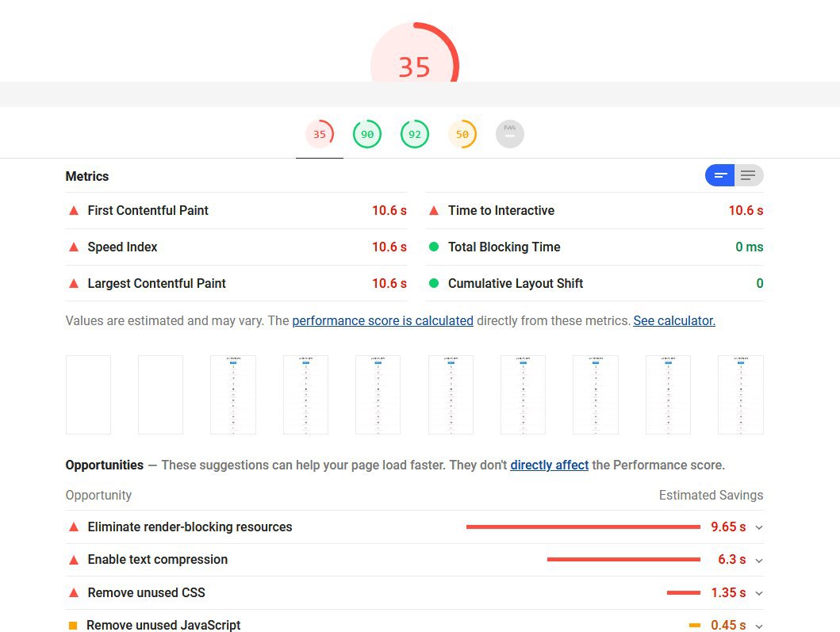Open the directly affect link
This screenshot has width=840, height=632.
point(549,465)
